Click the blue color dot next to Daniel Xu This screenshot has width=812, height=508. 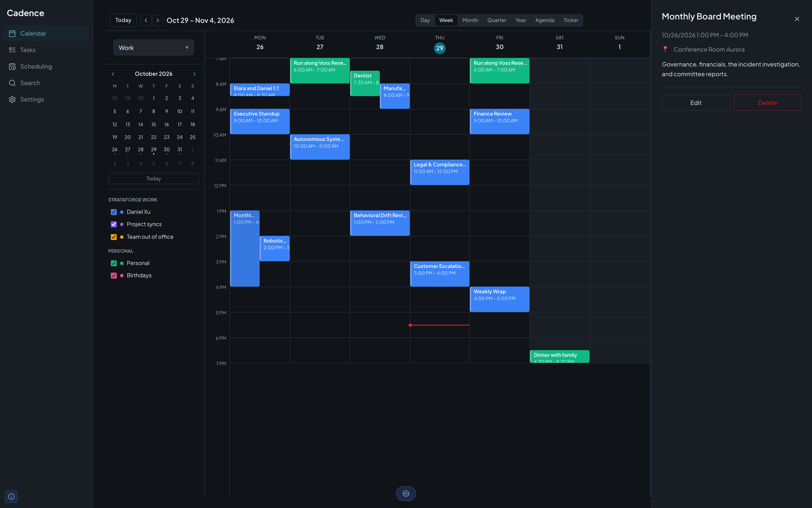(122, 212)
